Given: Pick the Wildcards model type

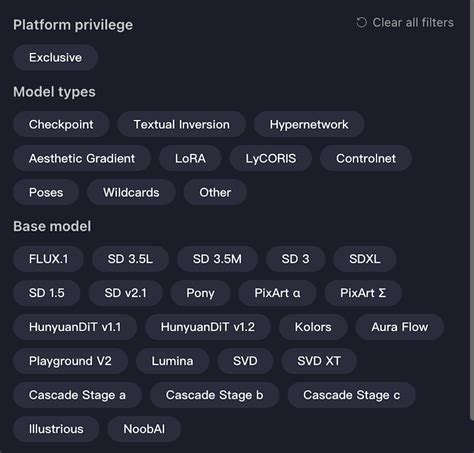Looking at the screenshot, I should pos(131,192).
